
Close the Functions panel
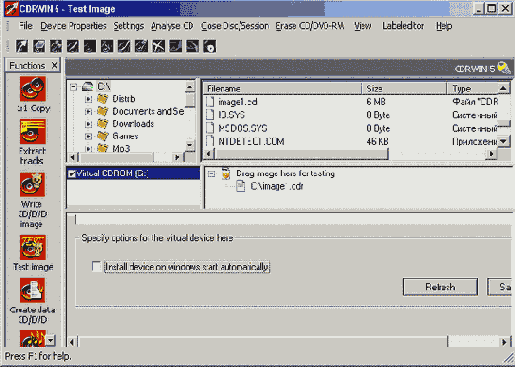click(x=55, y=65)
